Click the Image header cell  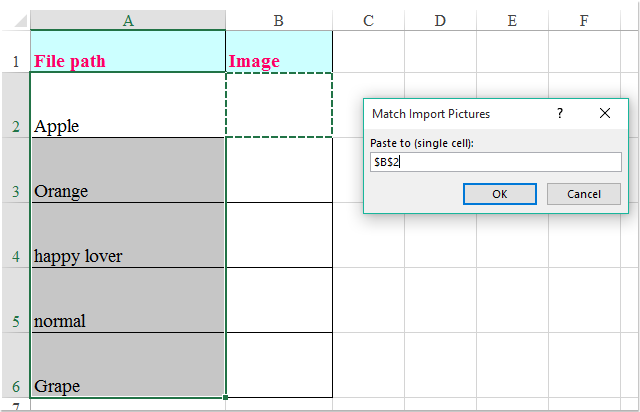(279, 52)
